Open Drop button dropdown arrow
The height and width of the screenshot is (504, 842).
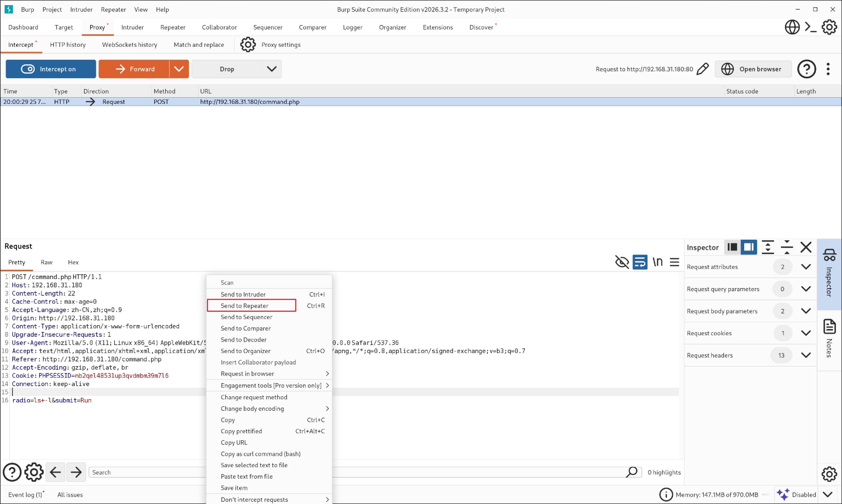pos(272,69)
